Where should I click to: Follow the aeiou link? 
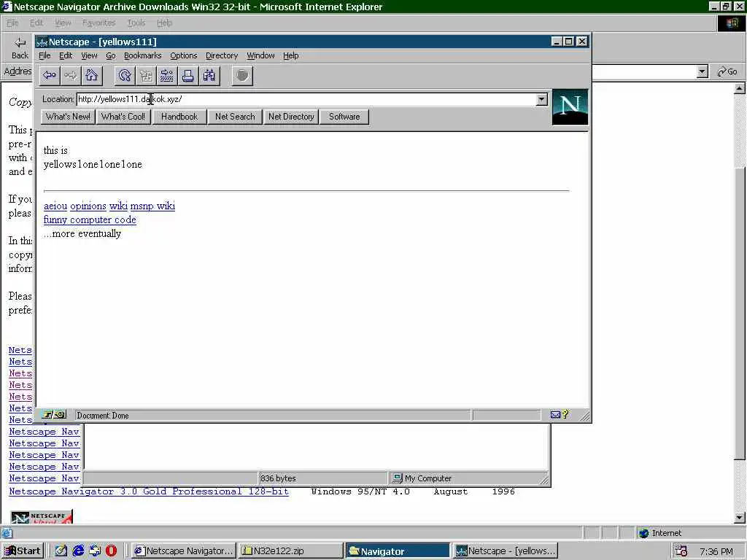pos(55,206)
